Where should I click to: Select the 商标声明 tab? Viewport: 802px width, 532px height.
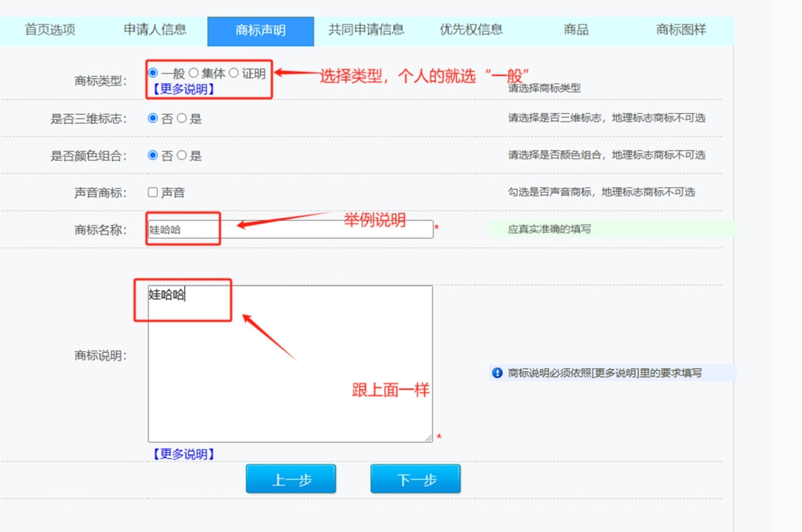[x=260, y=31]
